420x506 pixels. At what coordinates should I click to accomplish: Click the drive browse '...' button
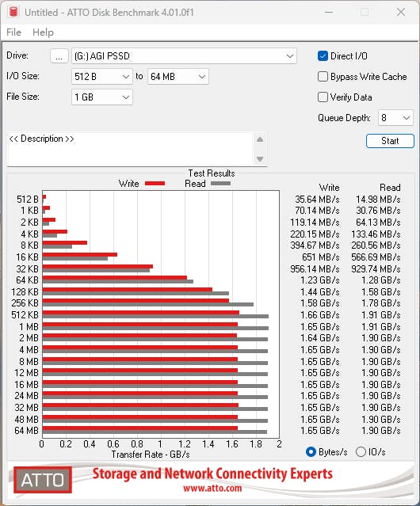point(59,56)
